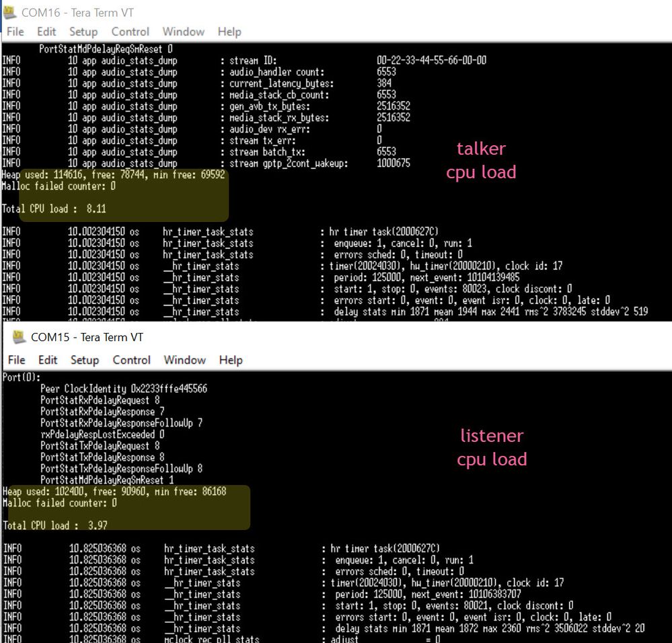Click the COM16 Tera Term window icon
The height and width of the screenshot is (643, 672).
click(x=9, y=12)
